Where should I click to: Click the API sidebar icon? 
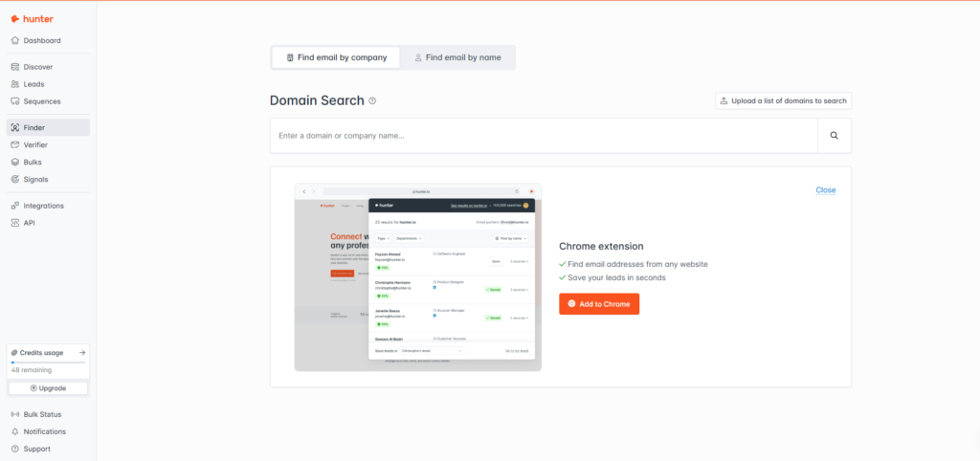click(15, 223)
